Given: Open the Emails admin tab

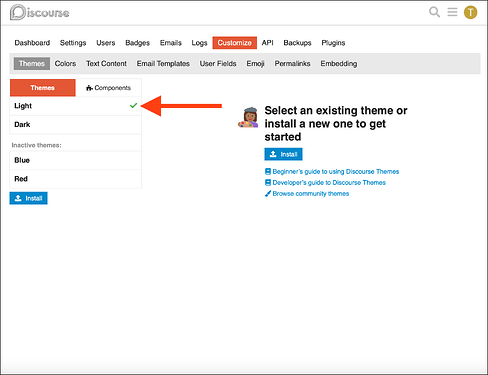Looking at the screenshot, I should (x=171, y=43).
